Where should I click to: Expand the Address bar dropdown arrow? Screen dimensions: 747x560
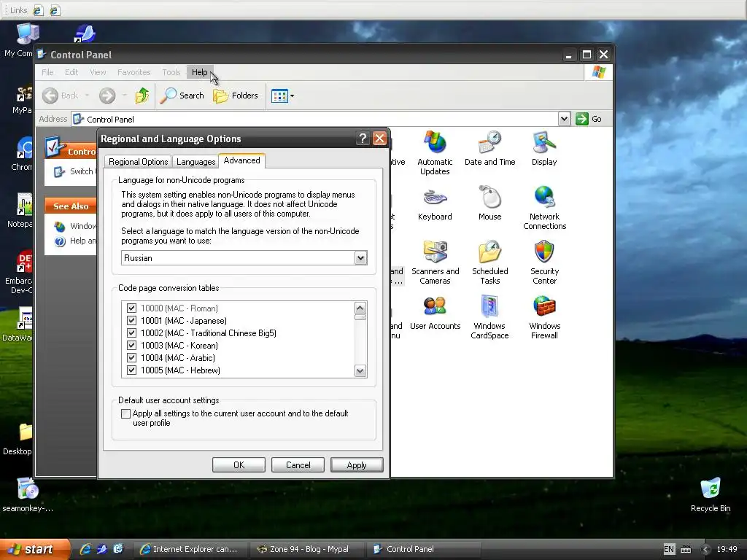(564, 119)
